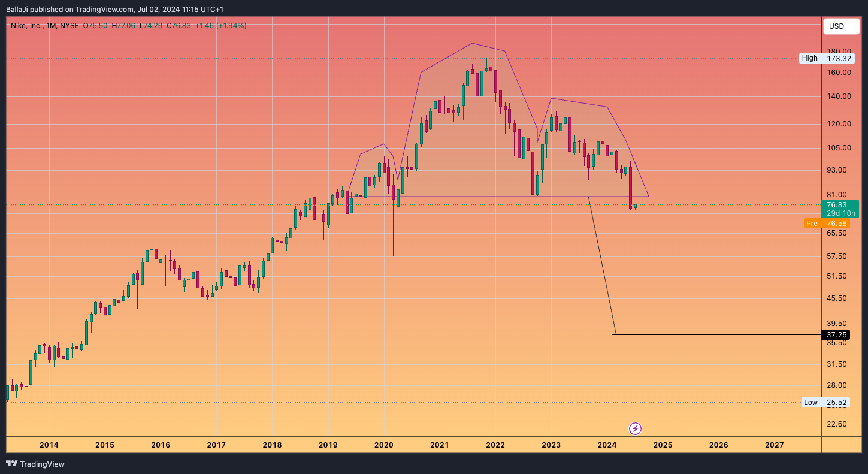
Task: Click the 2025 label on time axis
Action: [x=663, y=445]
